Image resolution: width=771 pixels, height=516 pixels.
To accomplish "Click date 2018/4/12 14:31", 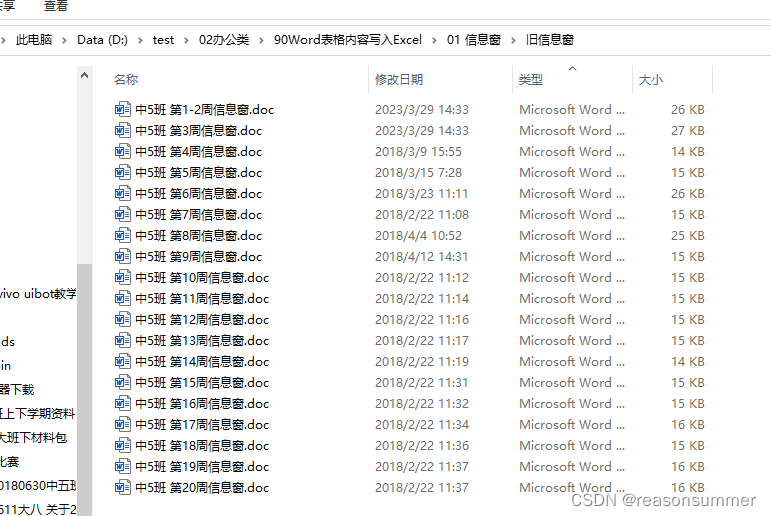I will 421,256.
